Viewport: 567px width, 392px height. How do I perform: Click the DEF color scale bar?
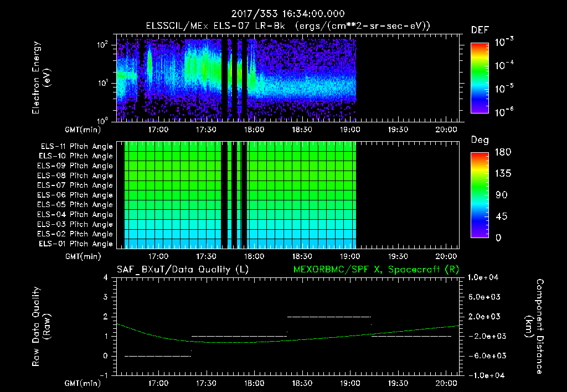pyautogui.click(x=480, y=78)
